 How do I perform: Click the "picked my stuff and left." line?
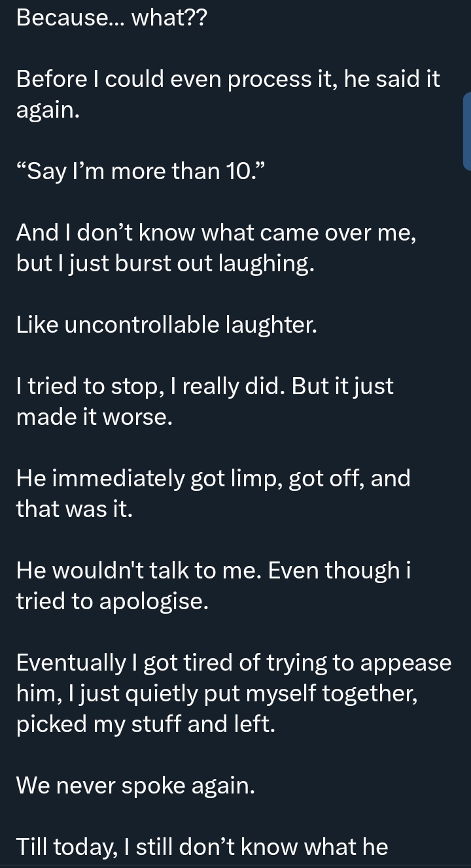145,724
